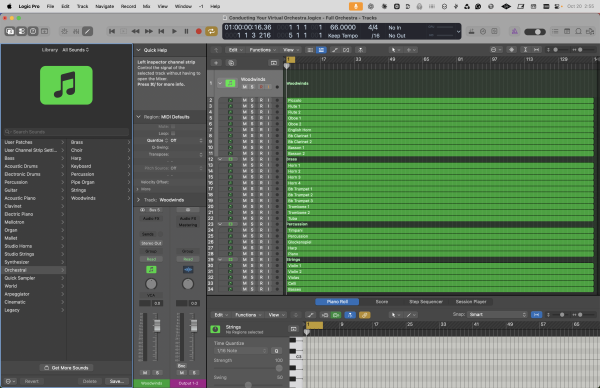
Task: Expand the Track Woodwinds inspector section
Action: (x=139, y=200)
